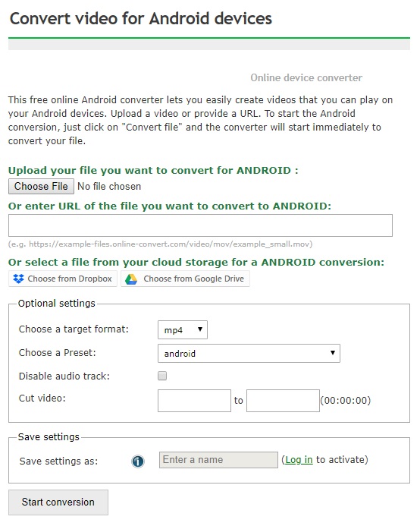
Task: Click the Online device converter heading
Action: [306, 78]
